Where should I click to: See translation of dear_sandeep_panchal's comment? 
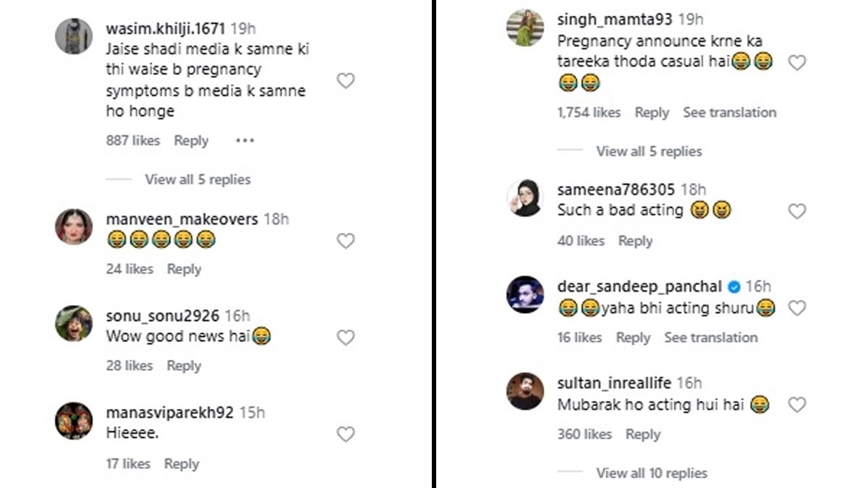click(710, 338)
